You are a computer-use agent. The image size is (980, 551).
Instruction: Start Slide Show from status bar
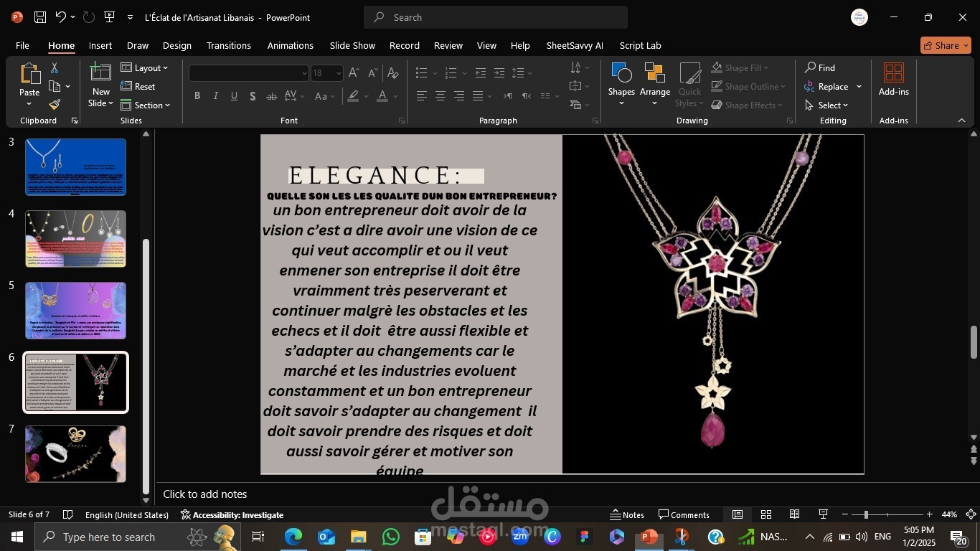click(823, 515)
